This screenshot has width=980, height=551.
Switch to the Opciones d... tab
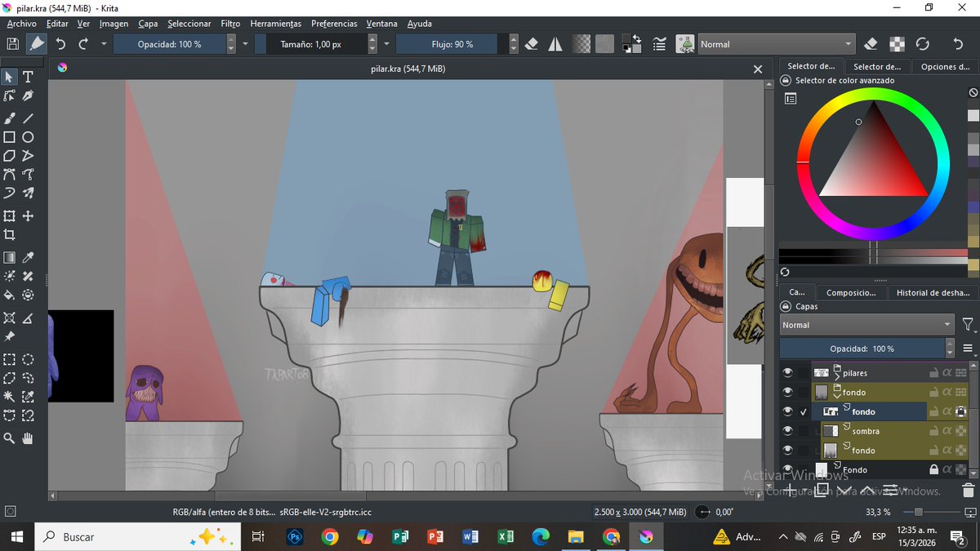tap(945, 66)
